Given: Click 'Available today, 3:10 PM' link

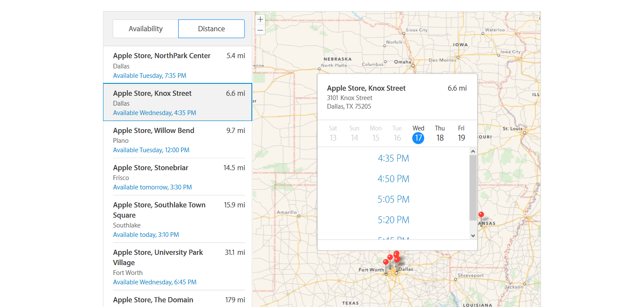Looking at the screenshot, I should pyautogui.click(x=146, y=235).
